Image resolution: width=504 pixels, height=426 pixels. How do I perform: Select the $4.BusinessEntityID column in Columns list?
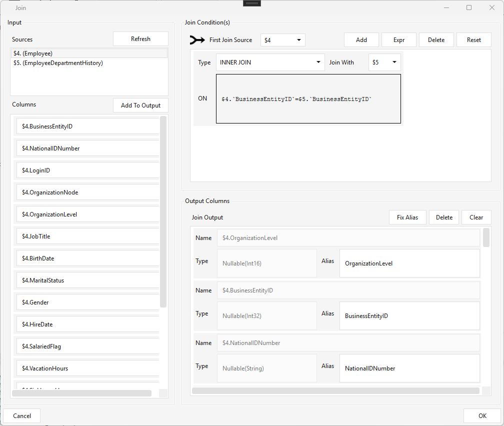click(x=88, y=126)
